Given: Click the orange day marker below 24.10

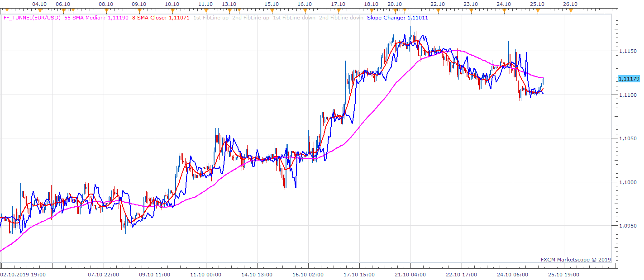Looking at the screenshot, I should 504,10.
